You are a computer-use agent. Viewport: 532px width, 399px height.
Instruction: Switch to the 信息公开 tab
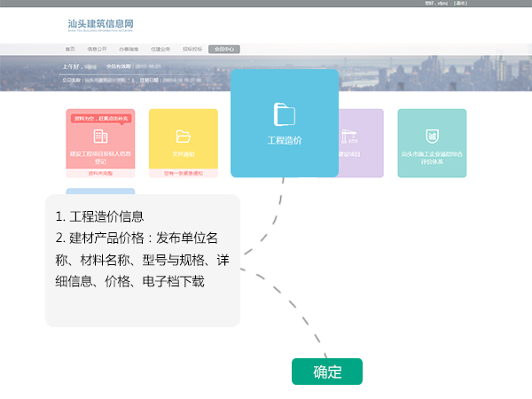click(x=99, y=50)
